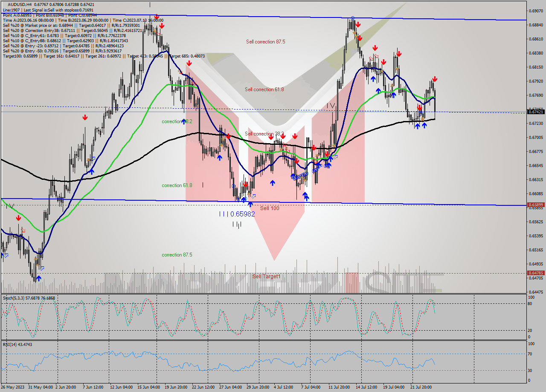Click the RSI level 30 axis label
Image resolution: width=546 pixels, height=392 pixels.
coord(530,370)
